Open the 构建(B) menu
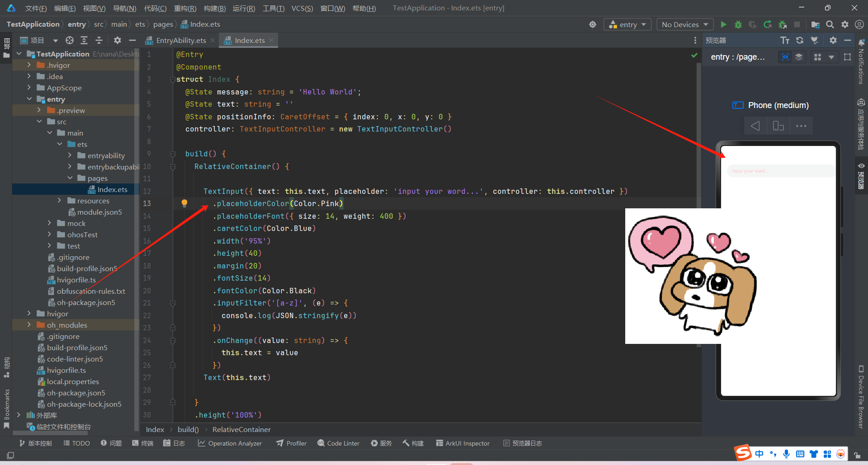The image size is (868, 465). [214, 8]
